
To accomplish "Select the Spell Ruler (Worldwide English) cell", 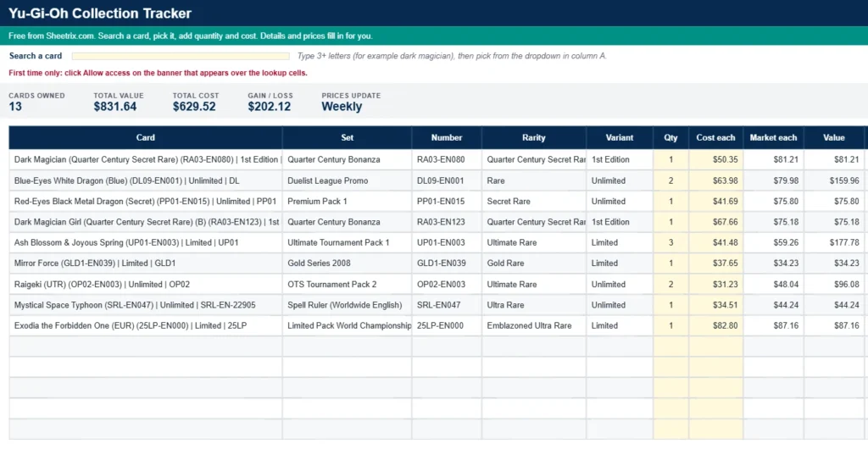I will click(347, 305).
